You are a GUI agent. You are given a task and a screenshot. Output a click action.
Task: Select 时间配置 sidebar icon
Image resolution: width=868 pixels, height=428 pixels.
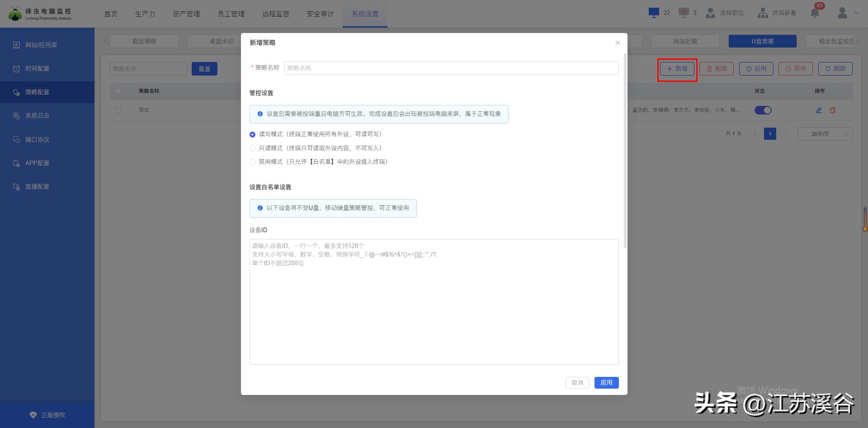pos(38,69)
